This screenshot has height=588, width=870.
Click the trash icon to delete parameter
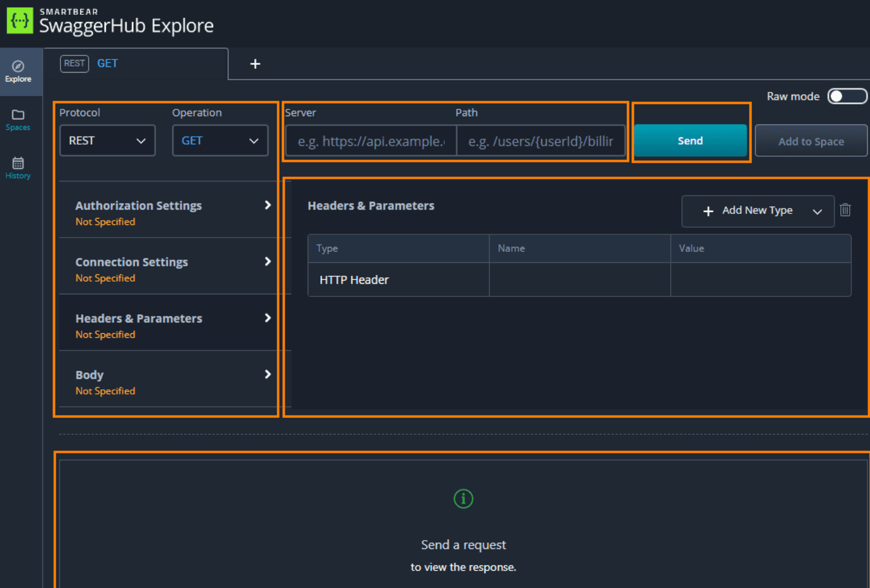[845, 210]
